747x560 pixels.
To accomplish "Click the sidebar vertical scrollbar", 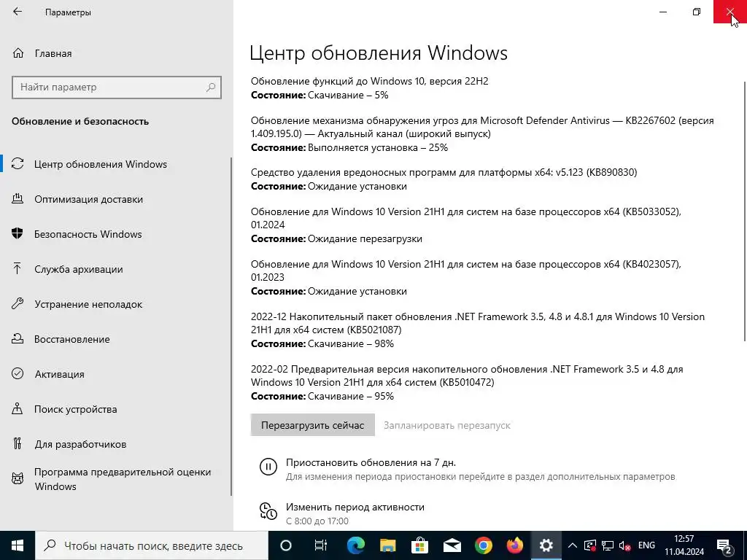I will coord(231,327).
